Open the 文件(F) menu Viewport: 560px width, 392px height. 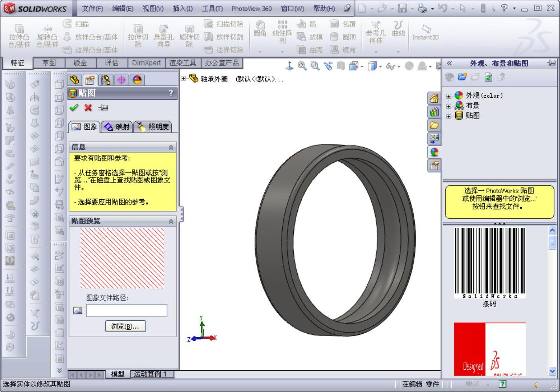click(x=93, y=9)
